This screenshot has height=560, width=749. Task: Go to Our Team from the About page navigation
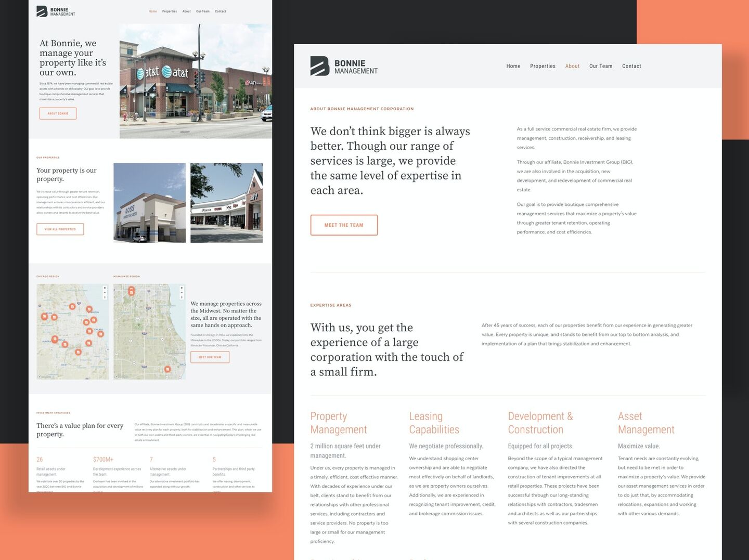click(x=601, y=66)
